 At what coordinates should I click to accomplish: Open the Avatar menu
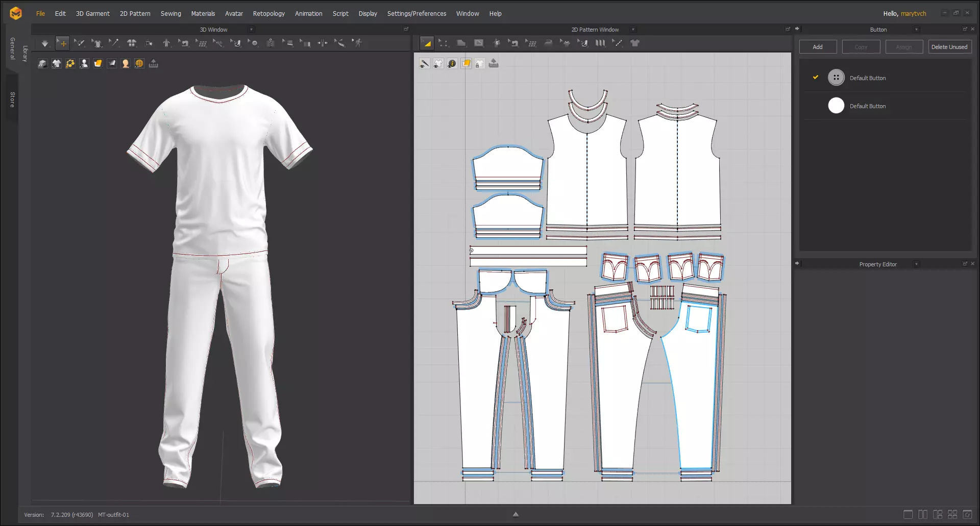tap(234, 14)
